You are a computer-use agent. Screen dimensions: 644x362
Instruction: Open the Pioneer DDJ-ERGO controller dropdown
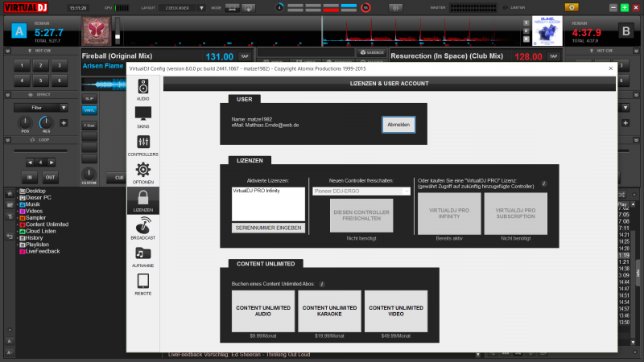coord(361,191)
